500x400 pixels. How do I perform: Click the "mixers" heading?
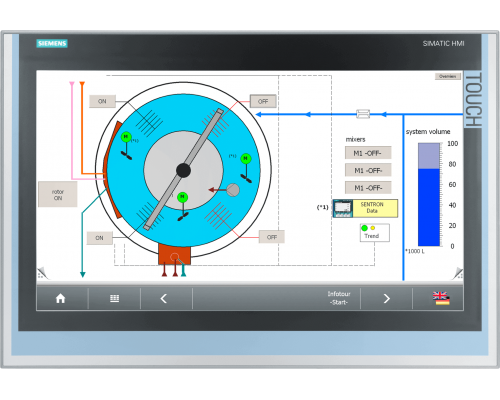click(x=355, y=139)
